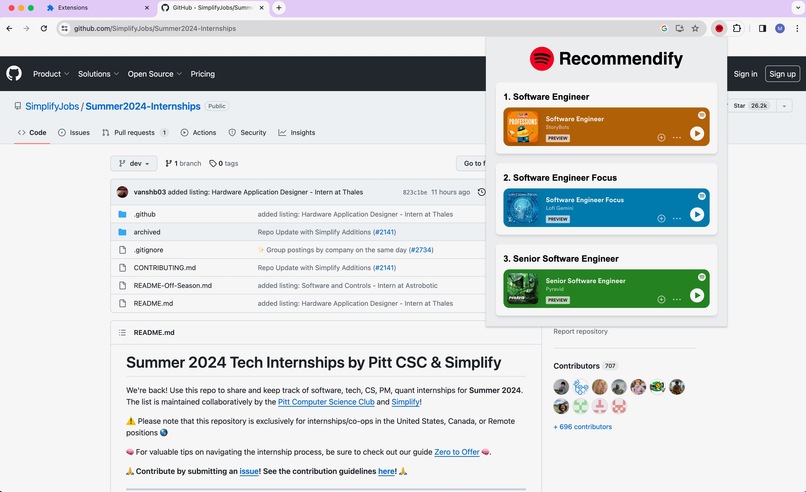The height and width of the screenshot is (492, 806).
Task: Click the Sign in link
Action: pos(745,74)
